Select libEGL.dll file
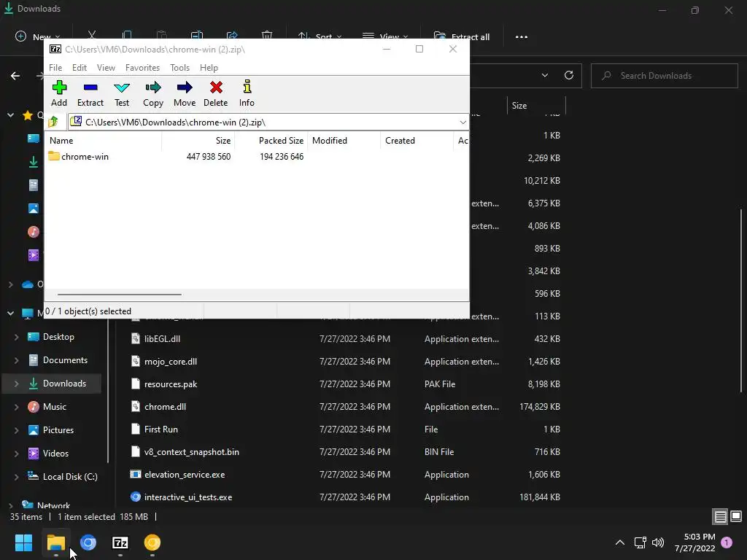The image size is (747, 560). click(162, 339)
